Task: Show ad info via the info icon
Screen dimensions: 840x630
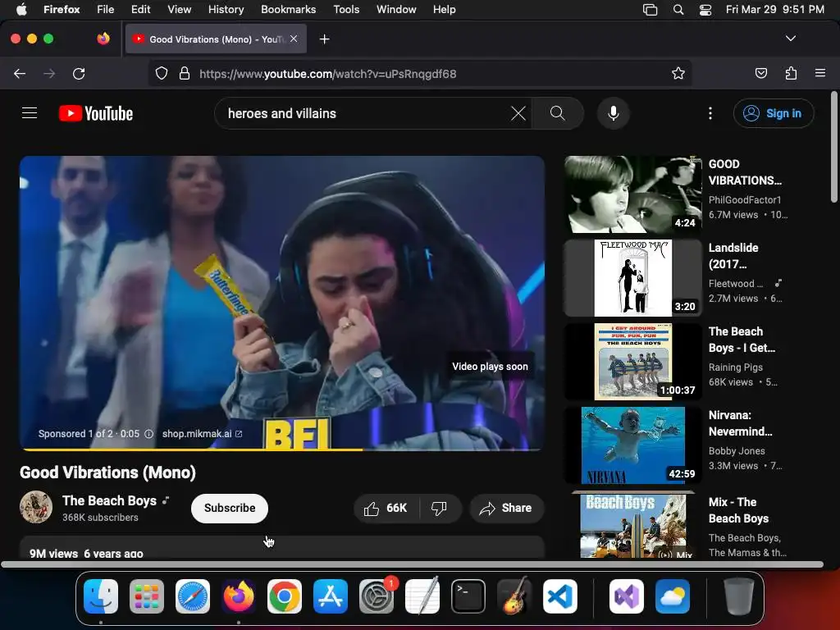Action: click(x=149, y=434)
